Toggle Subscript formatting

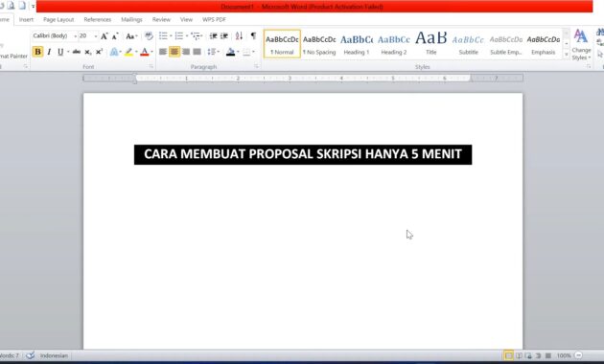[88, 52]
